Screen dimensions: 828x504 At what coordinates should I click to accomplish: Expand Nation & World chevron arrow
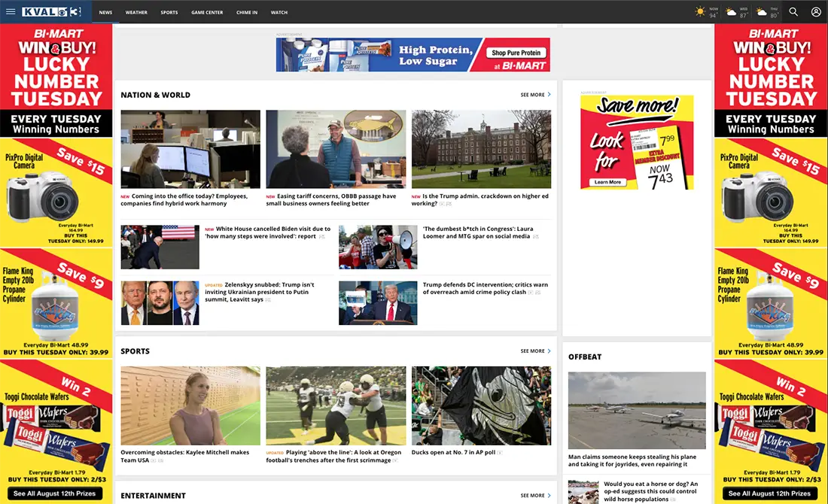(x=549, y=95)
